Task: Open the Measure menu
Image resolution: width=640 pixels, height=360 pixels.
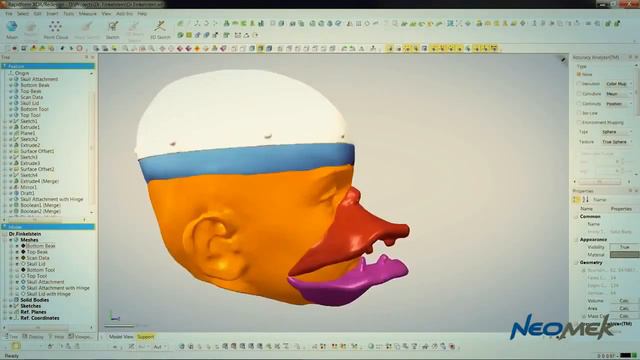Action: click(87, 13)
